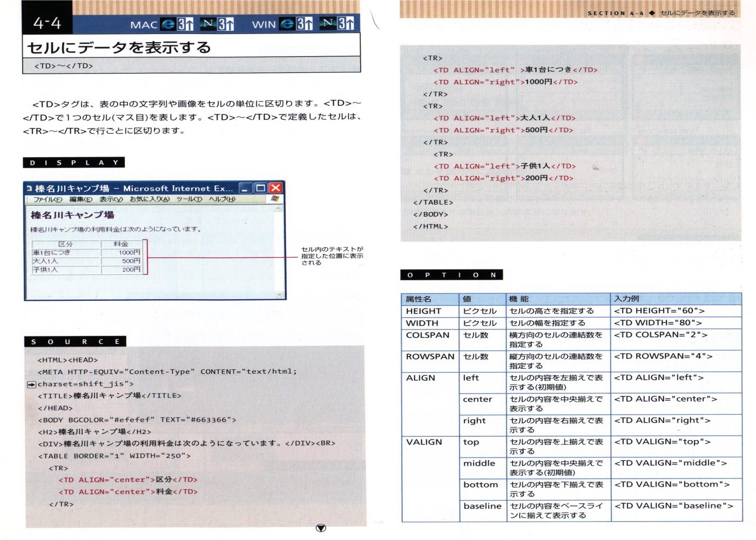756x540 pixels.
Task: Open the 表示(V) menu
Action: pos(111,199)
